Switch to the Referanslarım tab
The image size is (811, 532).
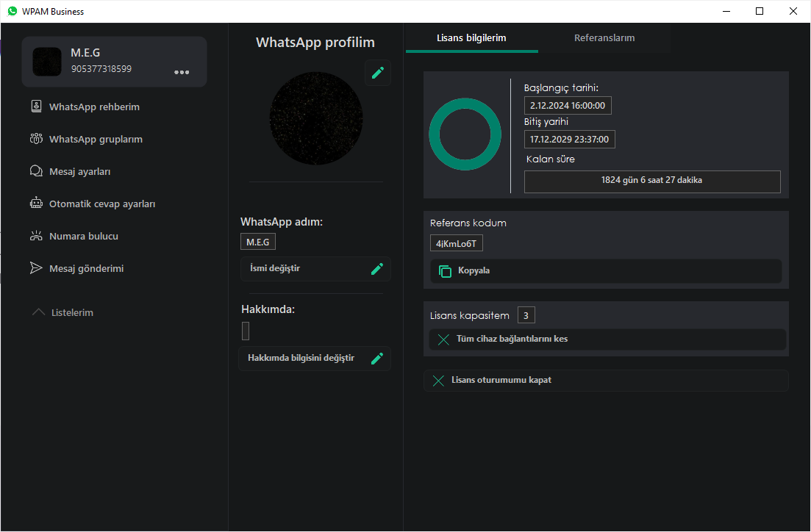[604, 38]
